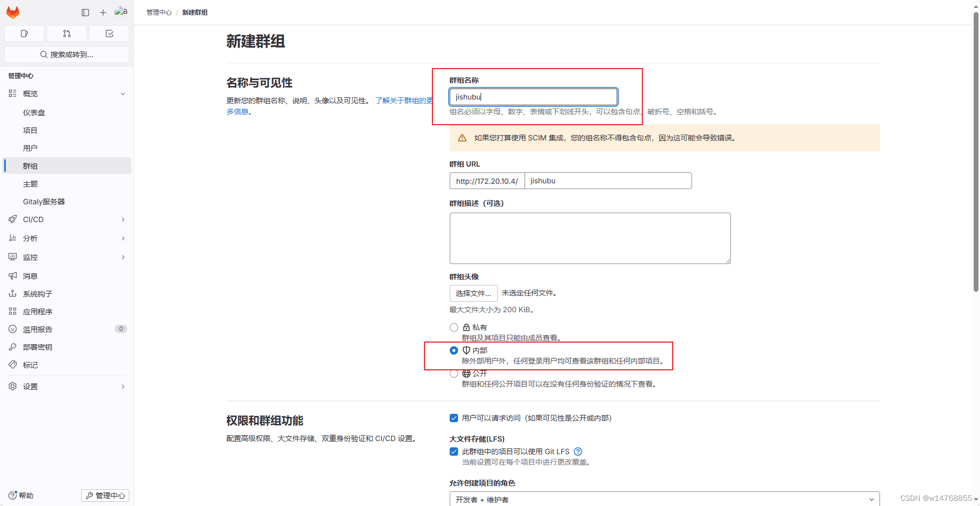The height and width of the screenshot is (506, 980).
Task: Click the 群组描述 text area
Action: tap(590, 238)
